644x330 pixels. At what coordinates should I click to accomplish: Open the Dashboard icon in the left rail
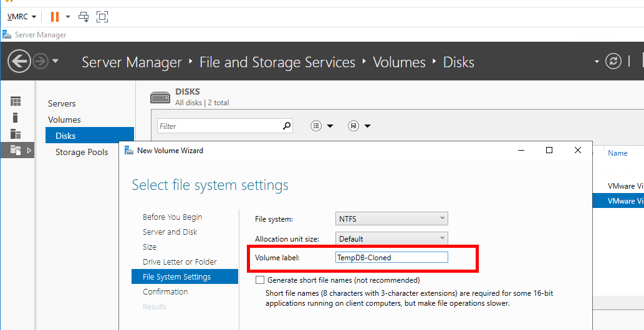pos(16,101)
